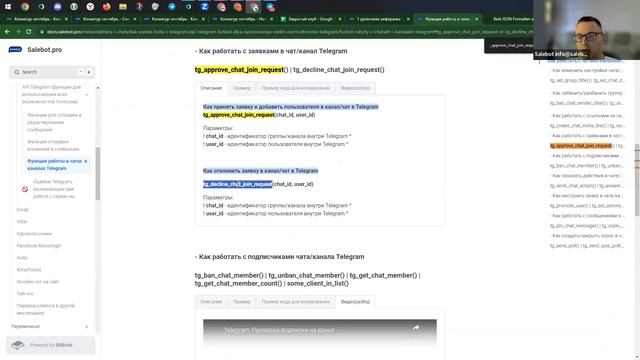
Task: Open Telegram from the taskbar
Action: [172, 7]
